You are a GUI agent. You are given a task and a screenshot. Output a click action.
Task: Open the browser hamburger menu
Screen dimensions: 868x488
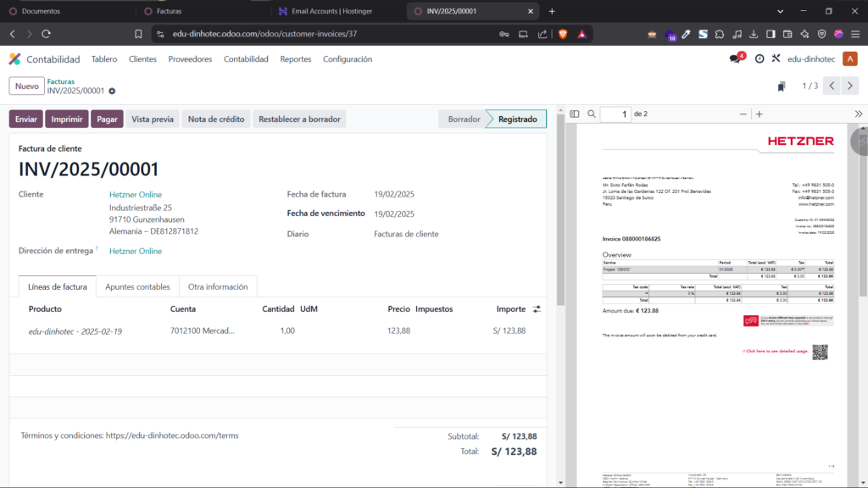(855, 34)
